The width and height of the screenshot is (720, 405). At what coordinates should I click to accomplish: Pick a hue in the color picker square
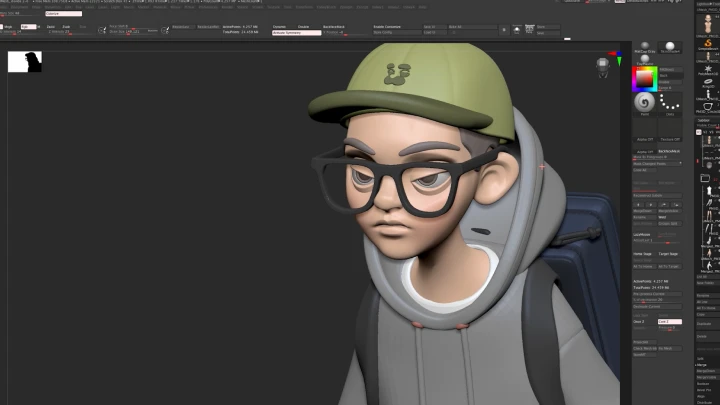click(645, 79)
